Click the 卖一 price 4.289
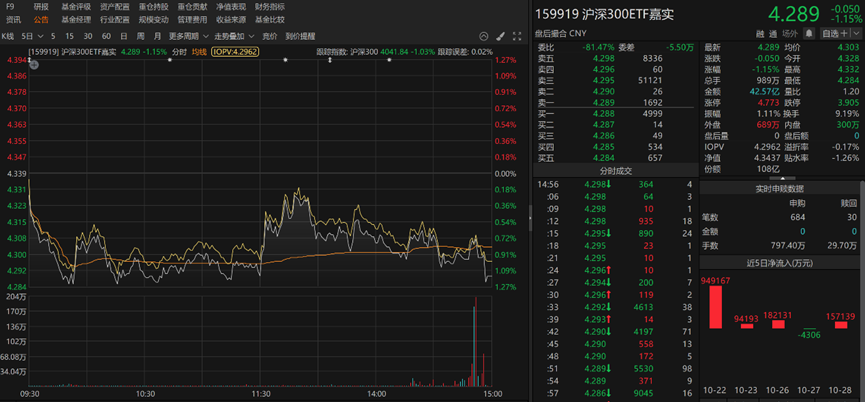The image size is (865, 402). coord(602,102)
